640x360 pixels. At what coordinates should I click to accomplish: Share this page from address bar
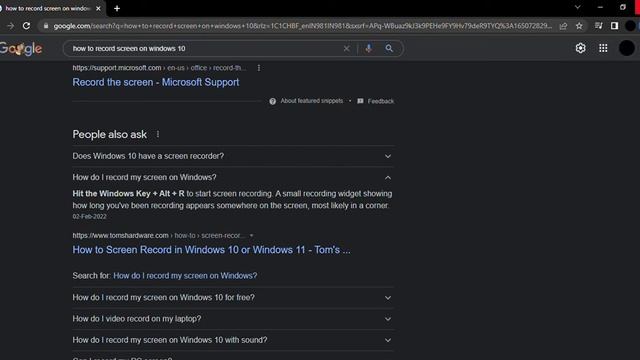click(563, 26)
